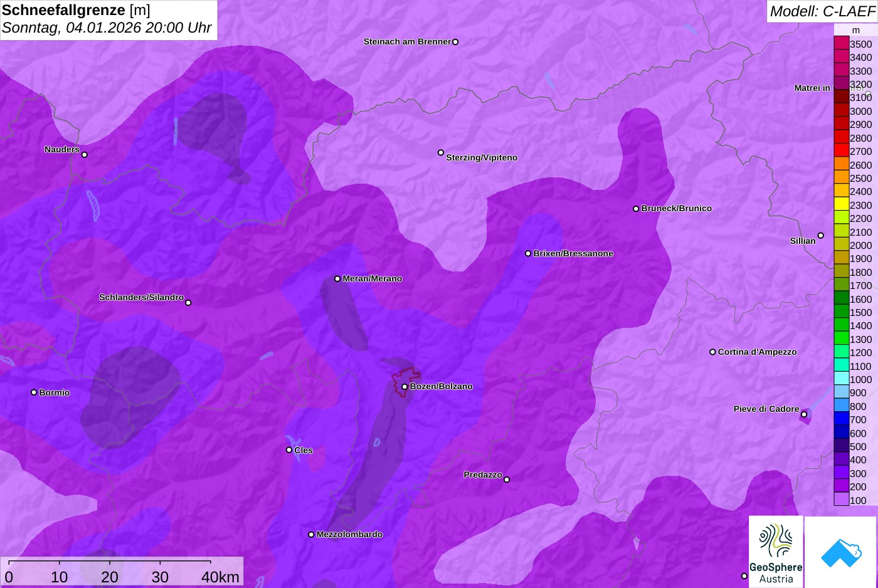Click the Bozen/Bolzano city marker dot
The height and width of the screenshot is (588, 878).
click(x=405, y=387)
